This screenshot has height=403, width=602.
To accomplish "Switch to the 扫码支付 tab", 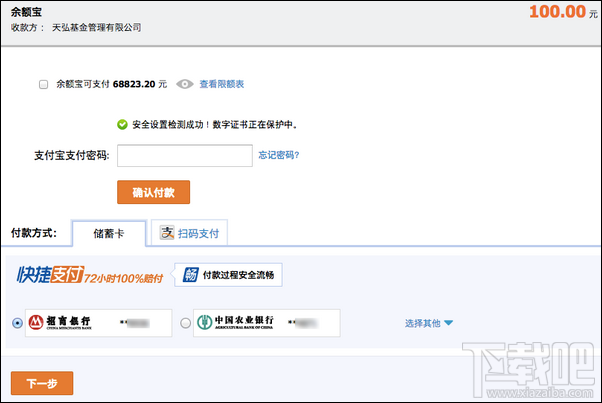I will pos(189,233).
